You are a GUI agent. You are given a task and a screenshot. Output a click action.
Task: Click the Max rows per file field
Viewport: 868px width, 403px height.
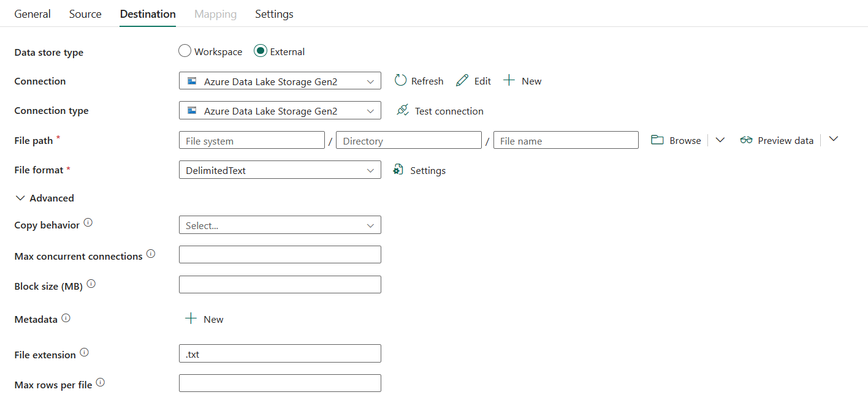click(280, 383)
